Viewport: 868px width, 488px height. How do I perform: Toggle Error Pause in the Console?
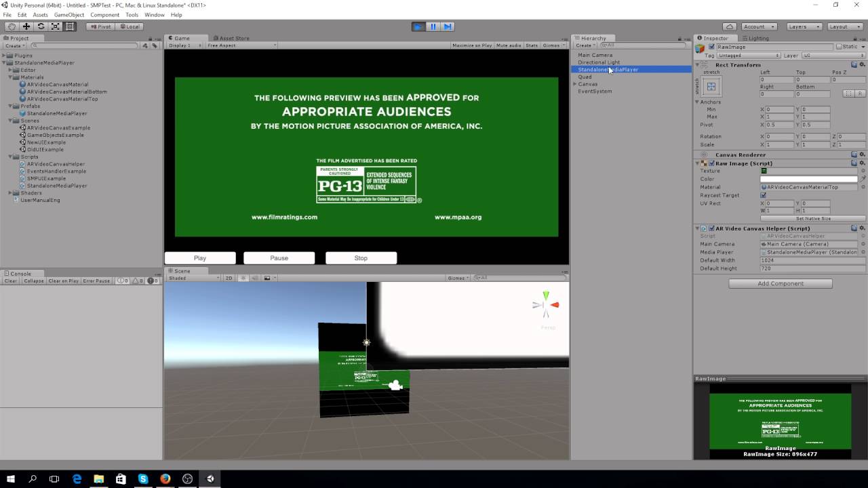click(96, 281)
